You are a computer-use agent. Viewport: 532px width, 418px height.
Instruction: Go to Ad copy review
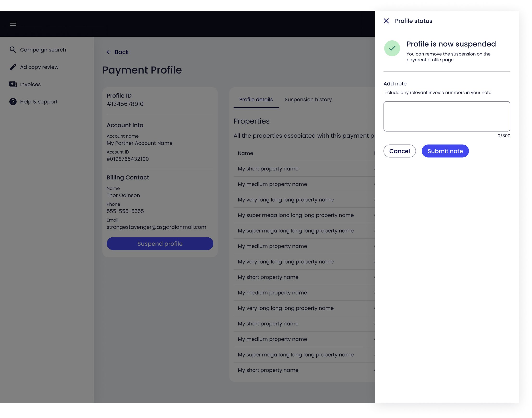pos(39,67)
